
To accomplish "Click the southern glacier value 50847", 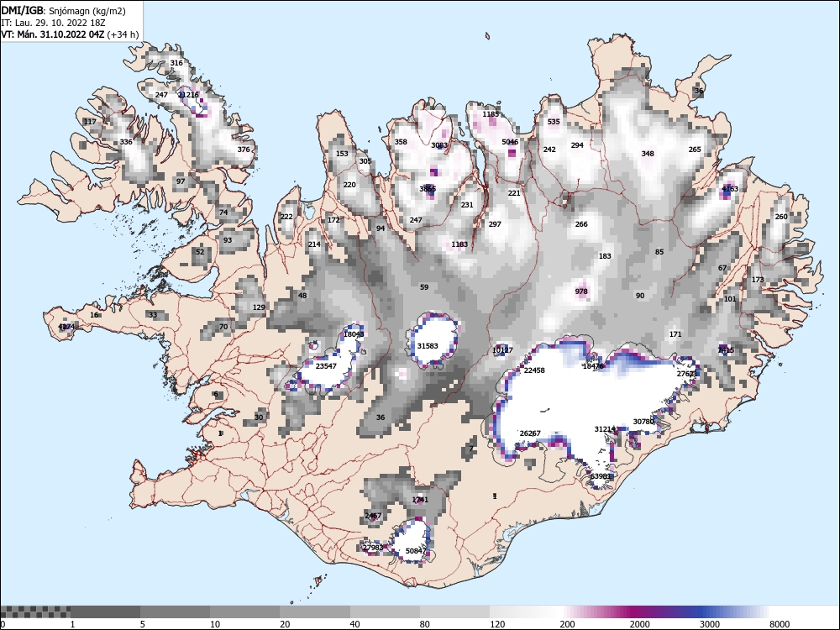I will 416,551.
